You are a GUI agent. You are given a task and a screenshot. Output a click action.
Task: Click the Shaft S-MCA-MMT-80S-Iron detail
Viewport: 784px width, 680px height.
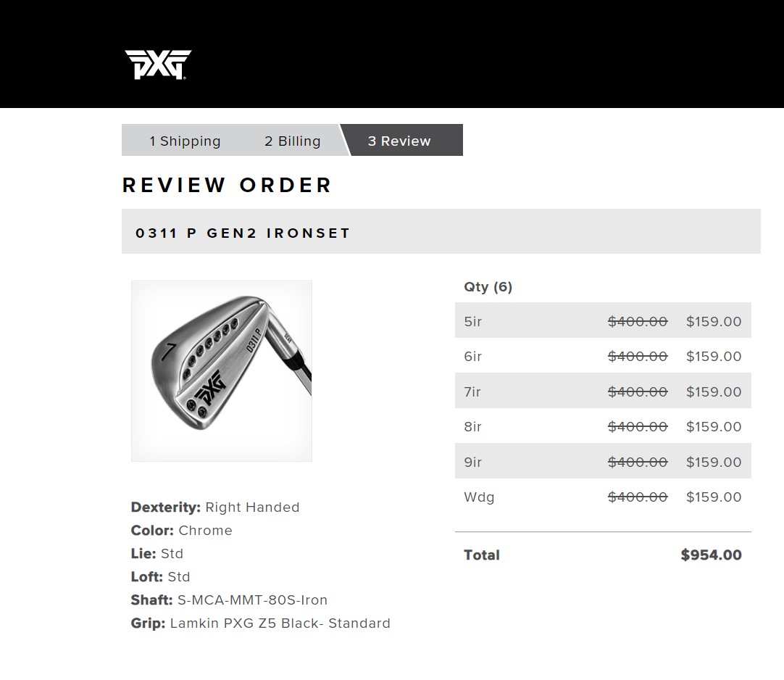[x=229, y=600]
